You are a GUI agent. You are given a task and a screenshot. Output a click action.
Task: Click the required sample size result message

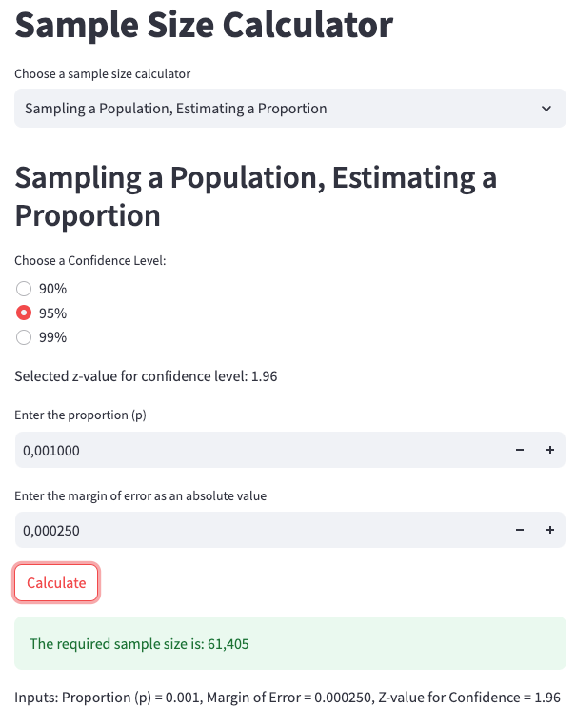[140, 643]
